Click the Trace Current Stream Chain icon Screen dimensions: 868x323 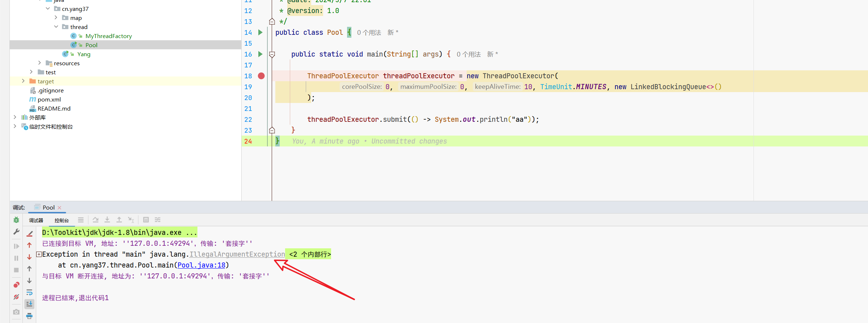pyautogui.click(x=158, y=220)
